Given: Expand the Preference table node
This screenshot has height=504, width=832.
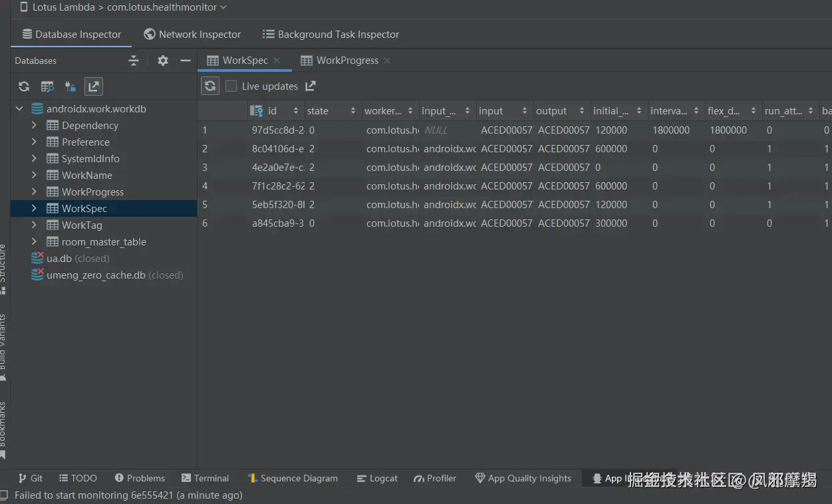Looking at the screenshot, I should [x=34, y=142].
